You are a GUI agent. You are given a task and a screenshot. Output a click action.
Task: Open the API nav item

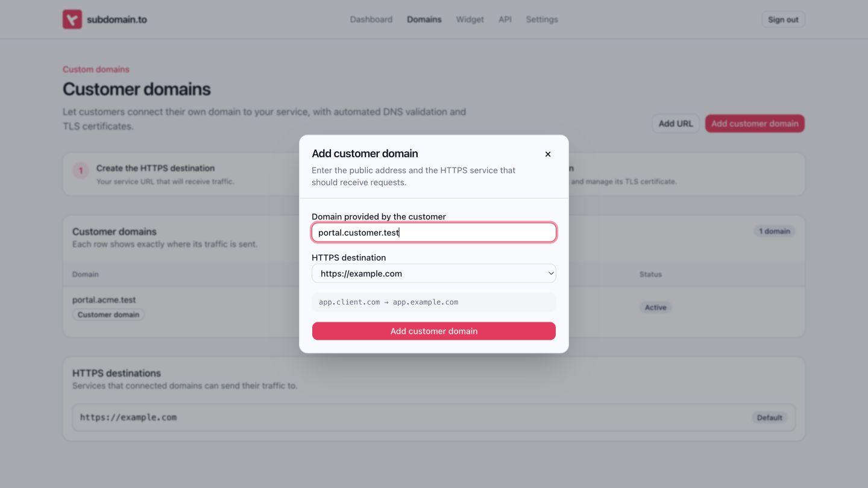[505, 19]
